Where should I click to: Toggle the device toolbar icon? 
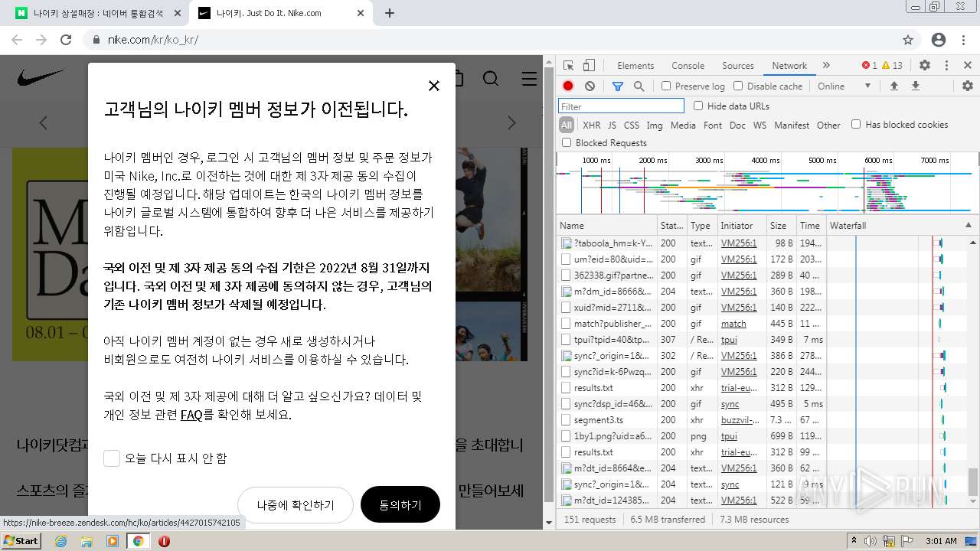(589, 65)
